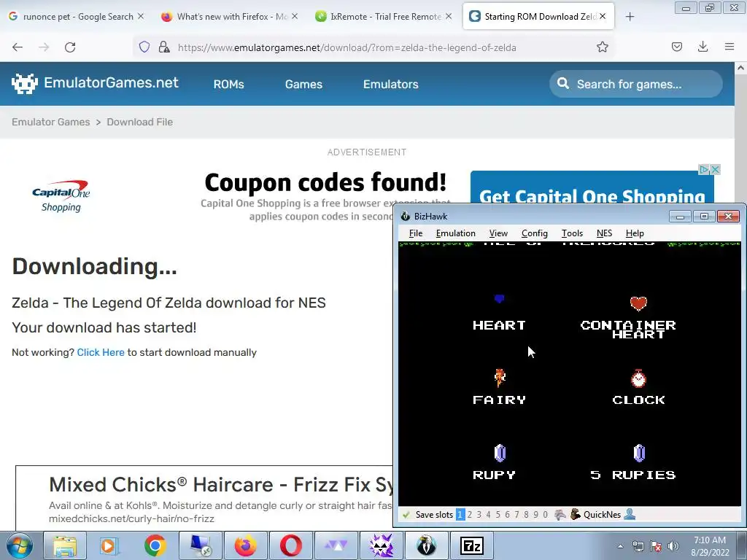Select BizHawk save slot 5
This screenshot has width=747, height=560.
click(498, 514)
